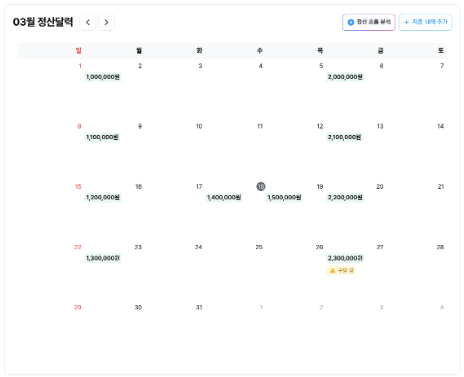Open the 1,500,000원 settlement entry
Image resolution: width=464 pixels, height=377 pixels.
pyautogui.click(x=284, y=197)
